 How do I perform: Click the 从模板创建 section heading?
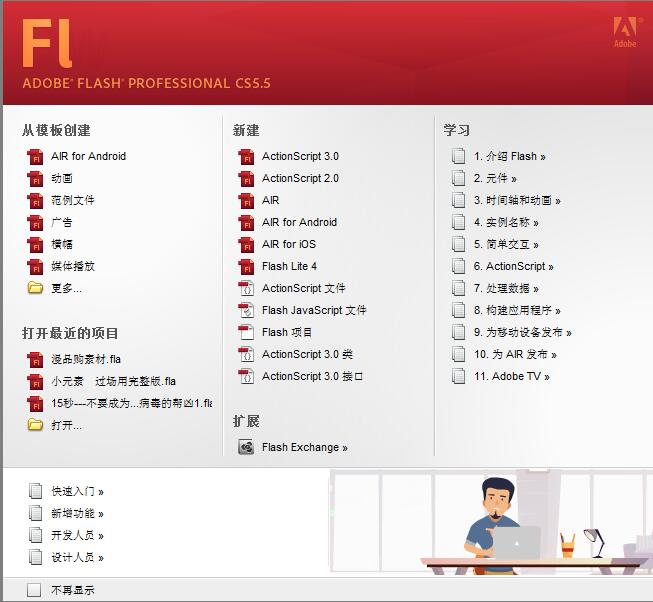[56, 130]
